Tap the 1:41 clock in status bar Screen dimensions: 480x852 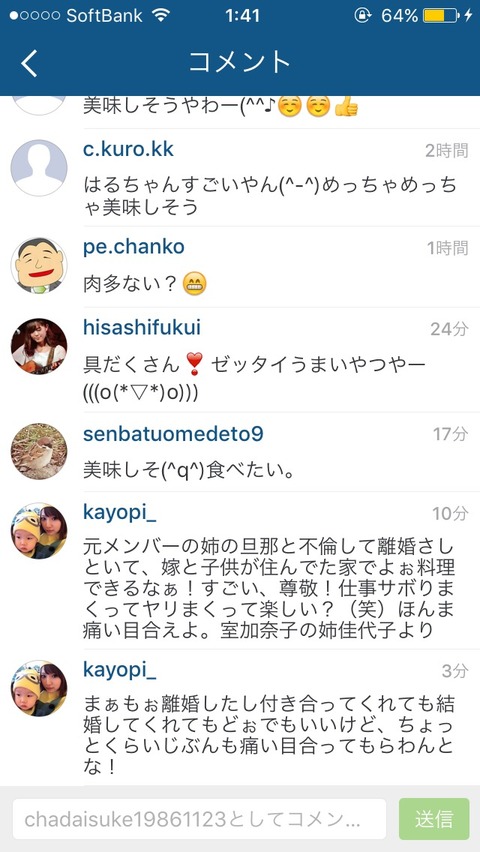point(242,16)
